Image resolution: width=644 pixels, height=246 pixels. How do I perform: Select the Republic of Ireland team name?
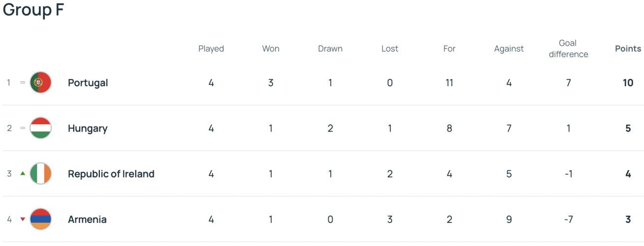pos(111,174)
